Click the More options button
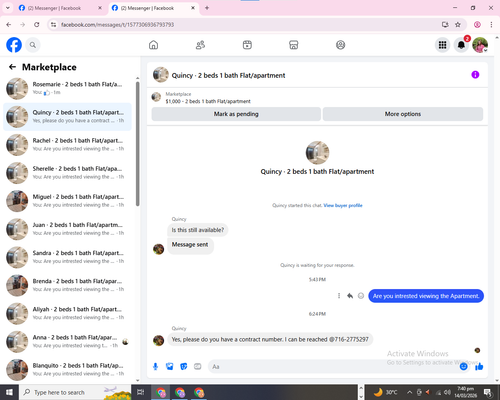Image resolution: width=500 pixels, height=400 pixels. [x=403, y=114]
